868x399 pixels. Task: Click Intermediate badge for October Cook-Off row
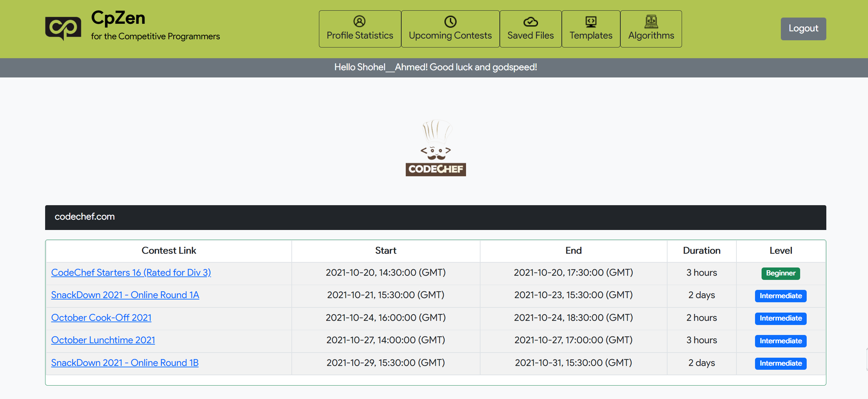[780, 318]
